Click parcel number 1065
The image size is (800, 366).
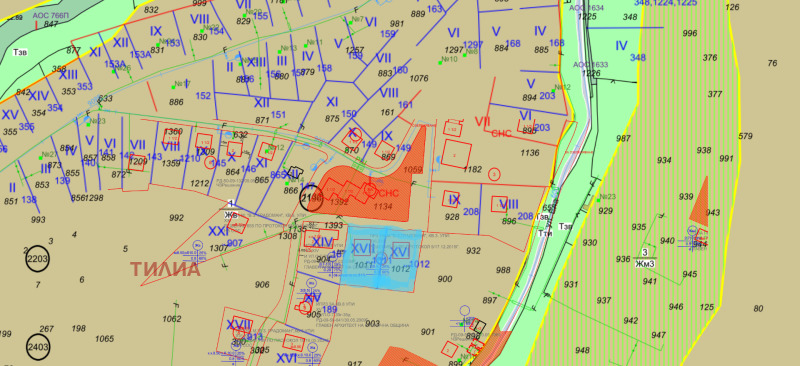point(105,338)
